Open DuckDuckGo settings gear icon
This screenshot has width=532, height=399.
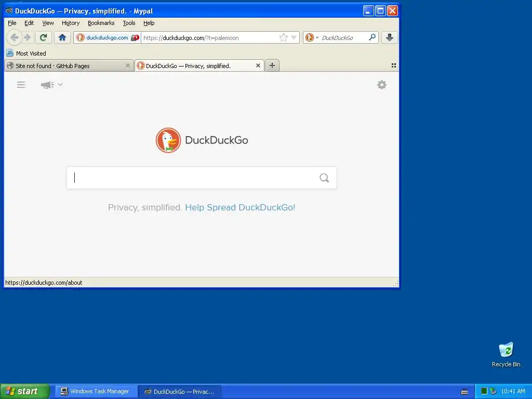(382, 85)
